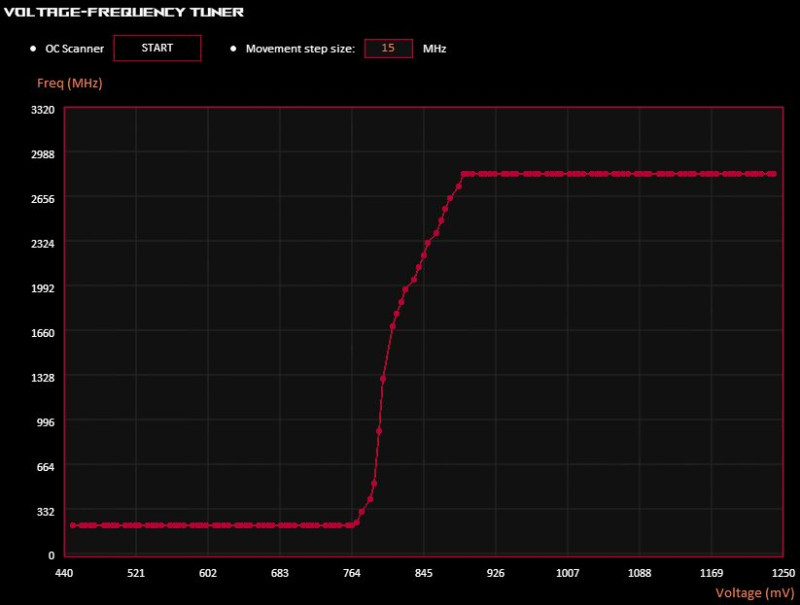Click the 764 voltage axis value

(352, 573)
